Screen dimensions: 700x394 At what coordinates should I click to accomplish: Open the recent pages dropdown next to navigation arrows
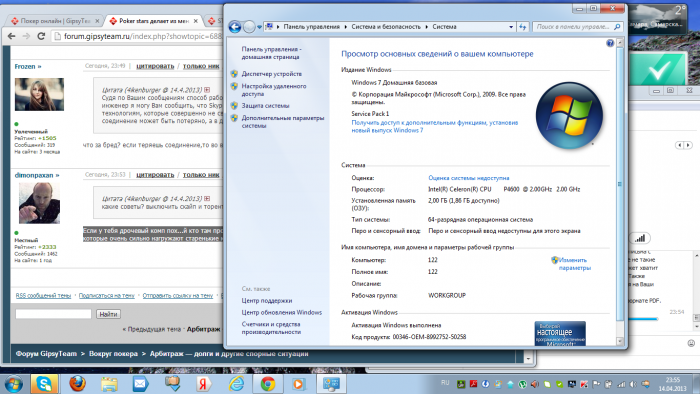[259, 27]
